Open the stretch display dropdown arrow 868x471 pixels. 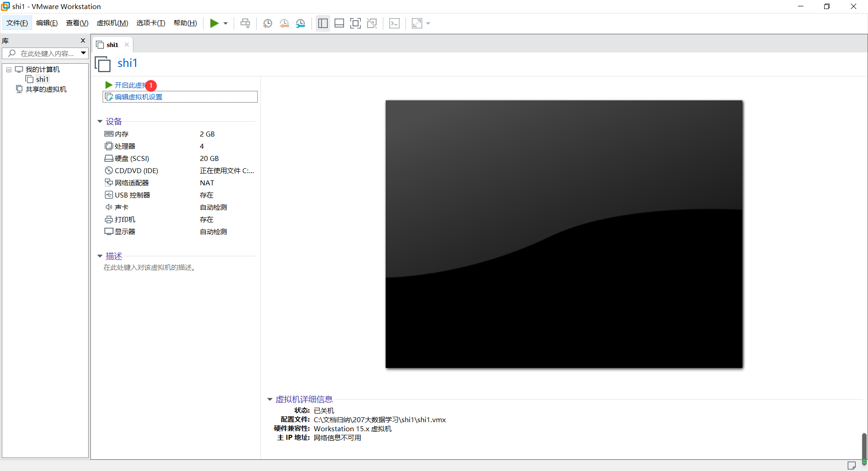428,24
